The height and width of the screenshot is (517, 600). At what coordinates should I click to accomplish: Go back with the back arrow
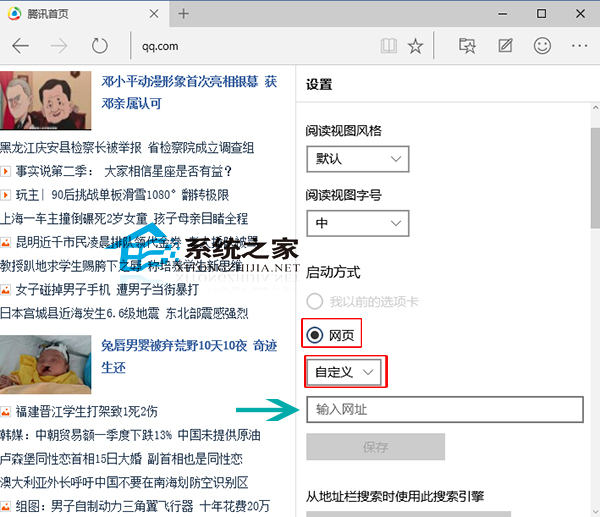21,46
